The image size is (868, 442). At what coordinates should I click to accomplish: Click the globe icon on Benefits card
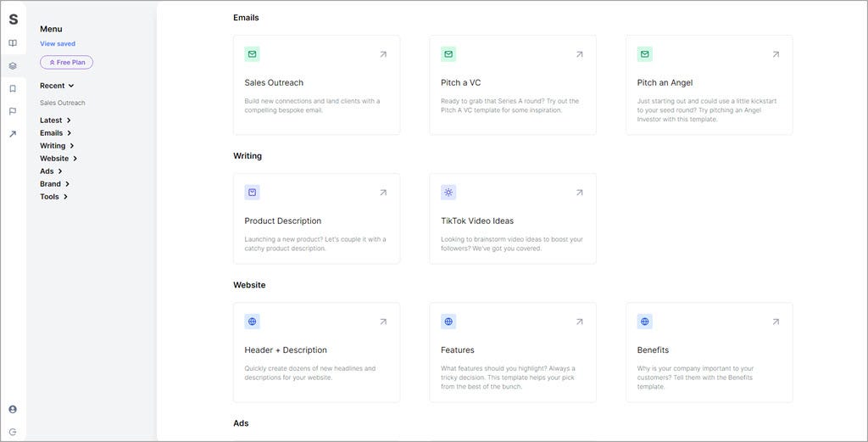644,322
